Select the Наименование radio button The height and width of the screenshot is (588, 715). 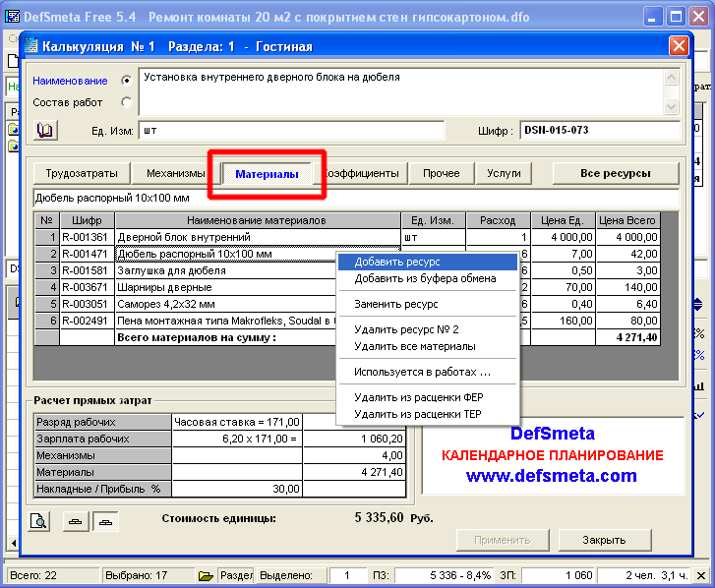(x=126, y=81)
